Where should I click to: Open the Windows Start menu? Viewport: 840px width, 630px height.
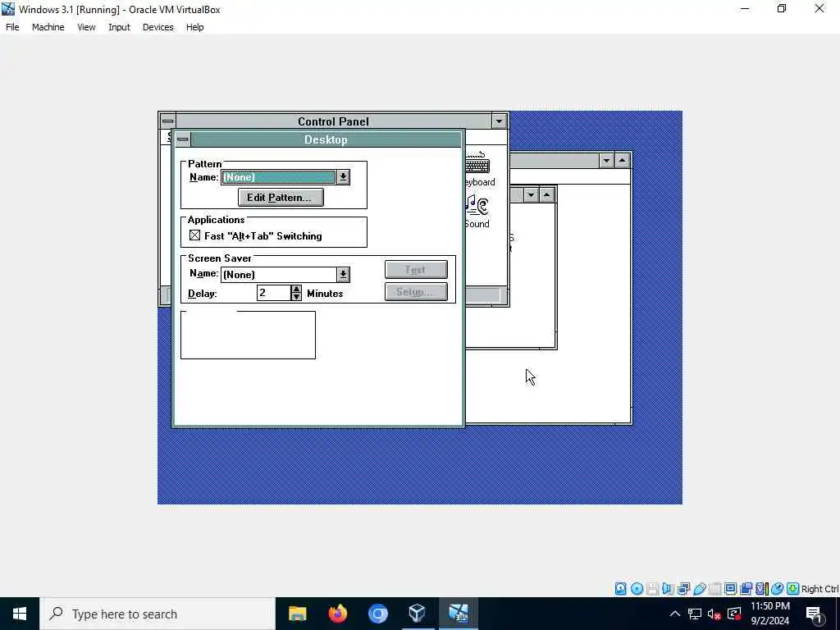[x=20, y=614]
